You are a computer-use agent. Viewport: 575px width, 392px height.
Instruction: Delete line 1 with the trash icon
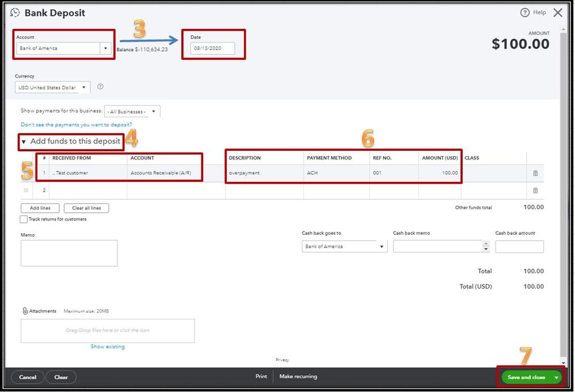[x=535, y=173]
